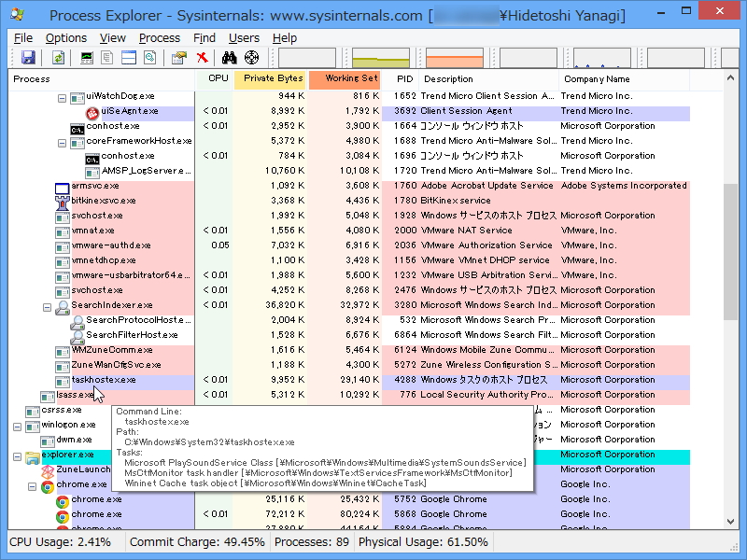Open the System Information view
The image size is (747, 560).
click(86, 58)
